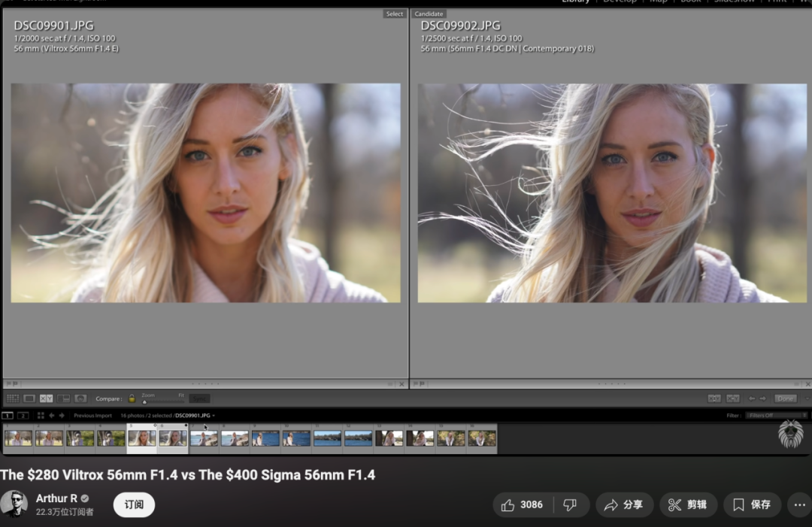Select next photo arrow in Compare toolbar
The width and height of the screenshot is (812, 527).
(762, 398)
